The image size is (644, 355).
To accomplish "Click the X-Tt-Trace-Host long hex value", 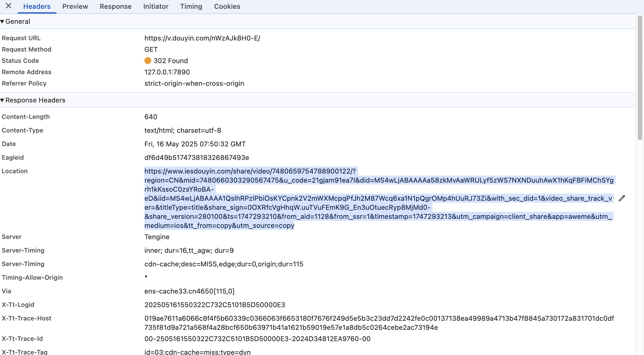I will [379, 323].
